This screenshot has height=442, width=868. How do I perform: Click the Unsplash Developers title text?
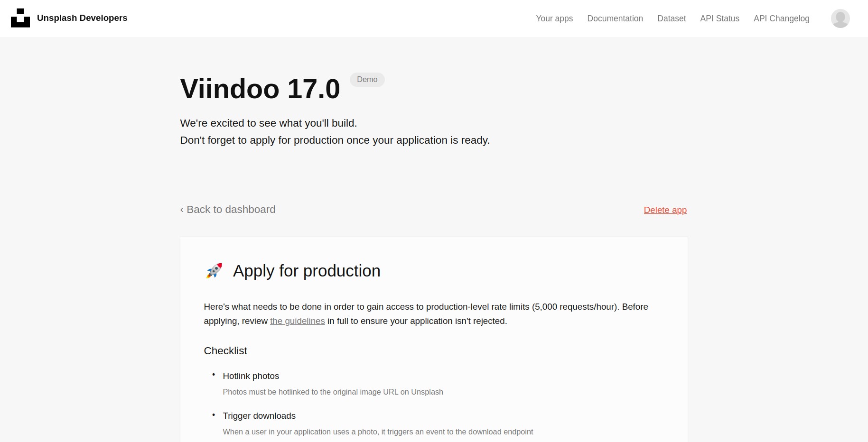(x=82, y=18)
